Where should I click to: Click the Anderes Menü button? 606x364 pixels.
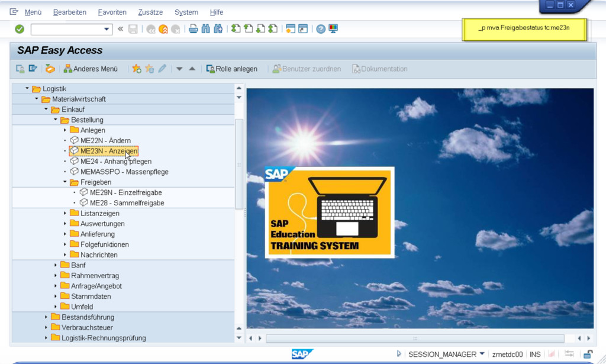click(x=91, y=69)
